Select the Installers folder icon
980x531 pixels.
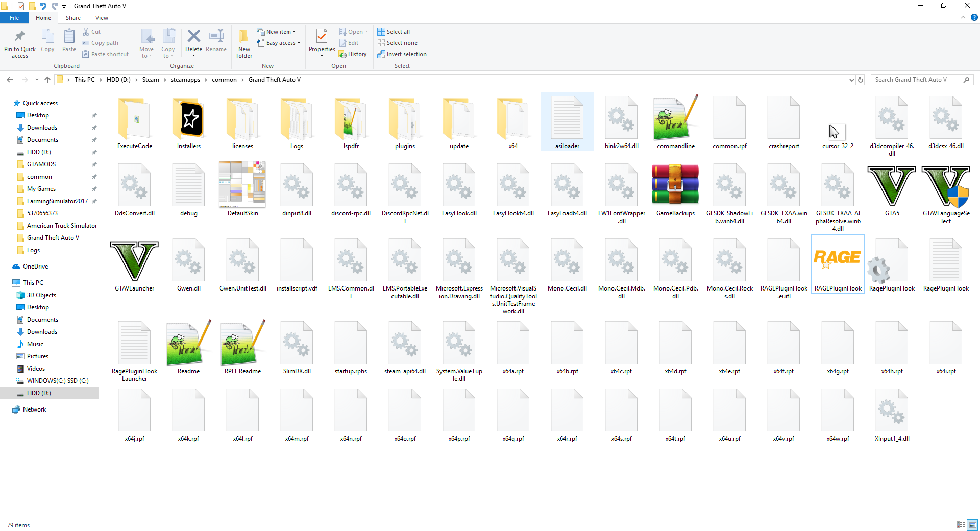[188, 119]
